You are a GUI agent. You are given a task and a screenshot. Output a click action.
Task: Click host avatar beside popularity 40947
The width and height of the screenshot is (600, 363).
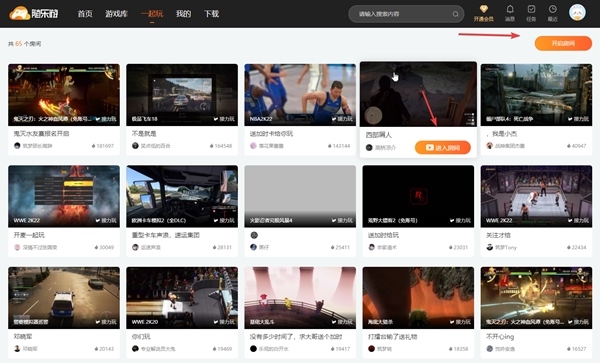coord(489,146)
